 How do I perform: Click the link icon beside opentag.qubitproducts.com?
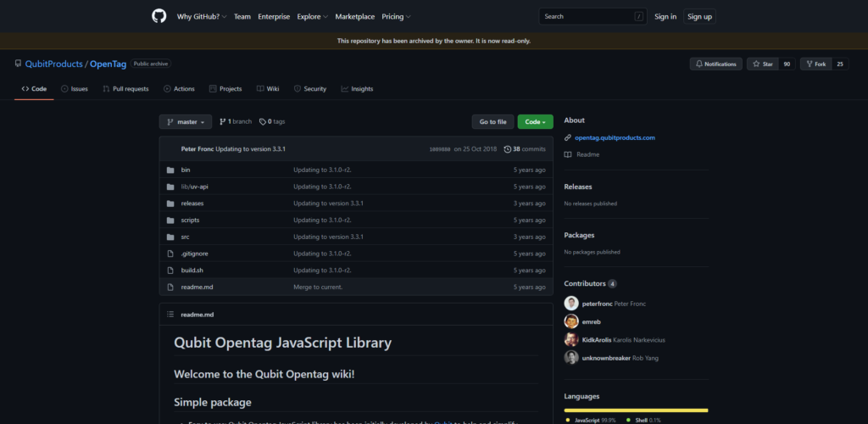pos(567,138)
